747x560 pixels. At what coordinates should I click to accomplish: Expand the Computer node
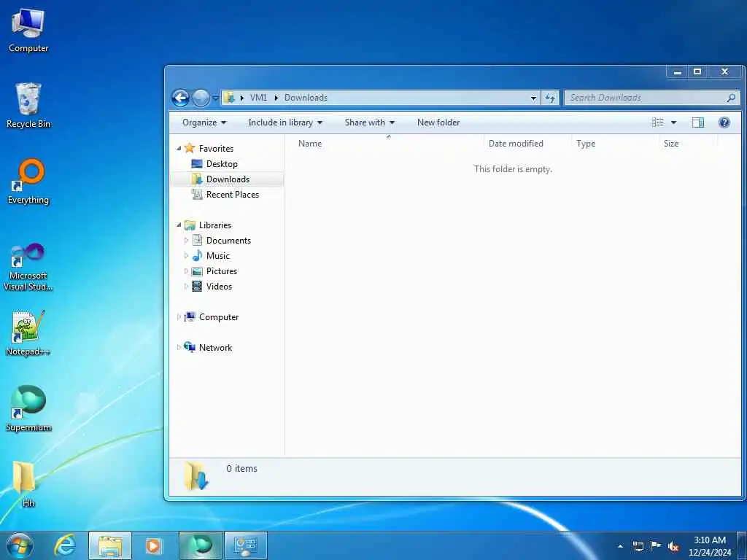click(x=179, y=317)
